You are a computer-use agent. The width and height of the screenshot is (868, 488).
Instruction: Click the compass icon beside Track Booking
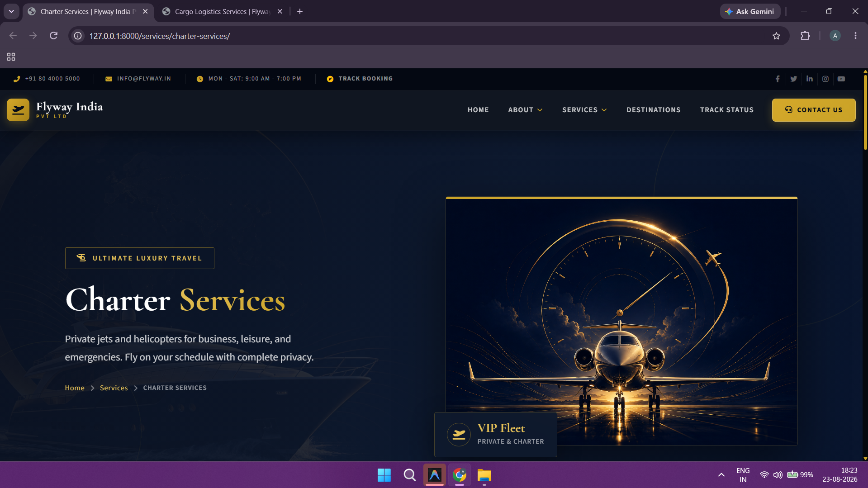(330, 79)
